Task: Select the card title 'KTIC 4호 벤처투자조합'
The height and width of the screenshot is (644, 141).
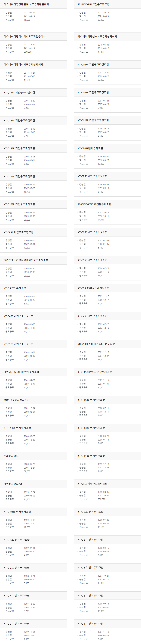Action: point(16,595)
